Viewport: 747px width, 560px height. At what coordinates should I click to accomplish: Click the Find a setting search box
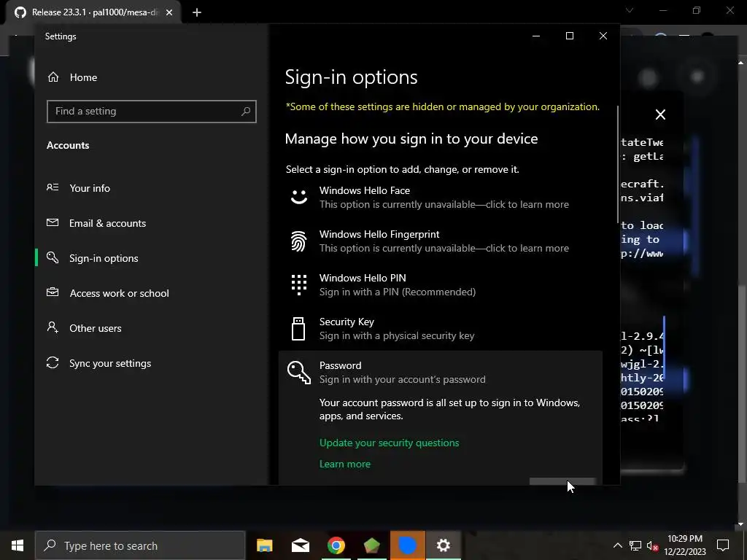[152, 112]
